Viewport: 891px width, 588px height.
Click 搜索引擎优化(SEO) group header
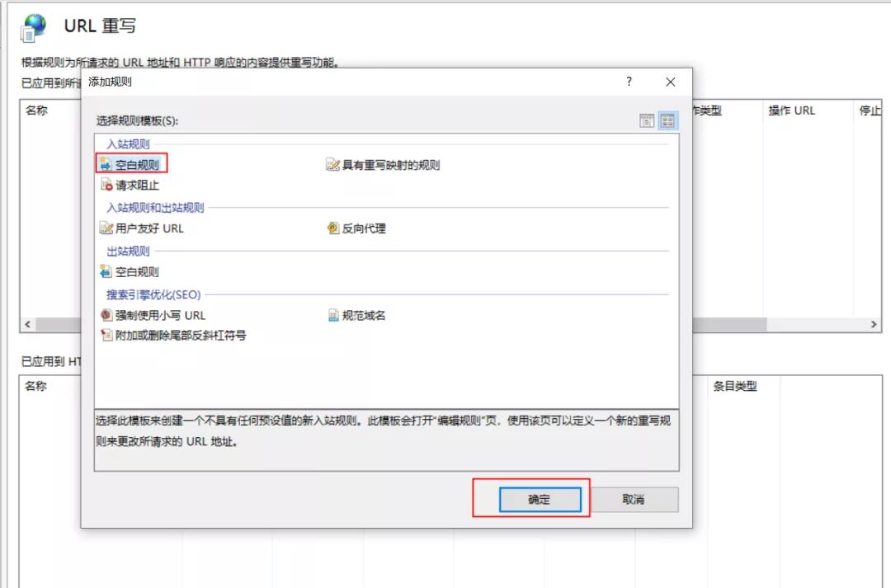(x=153, y=294)
